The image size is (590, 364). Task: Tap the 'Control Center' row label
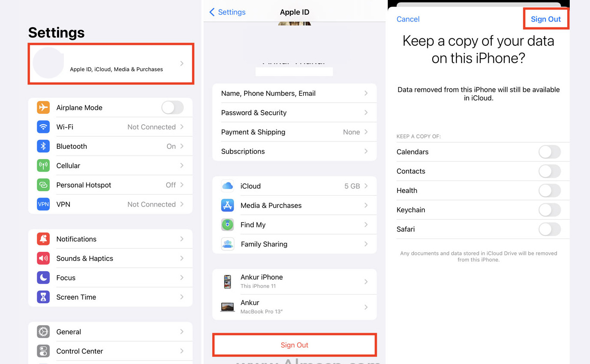(80, 351)
